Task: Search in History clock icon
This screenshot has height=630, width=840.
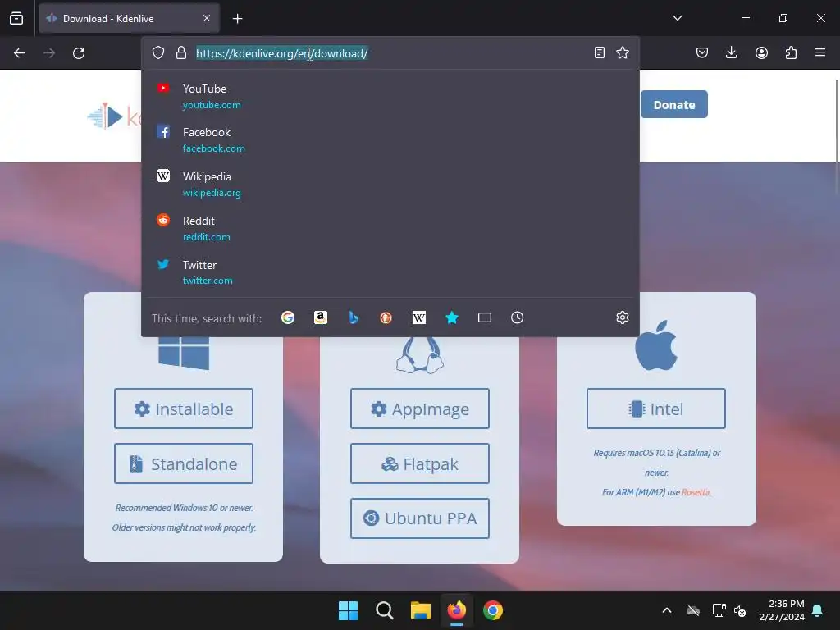Action: click(517, 317)
